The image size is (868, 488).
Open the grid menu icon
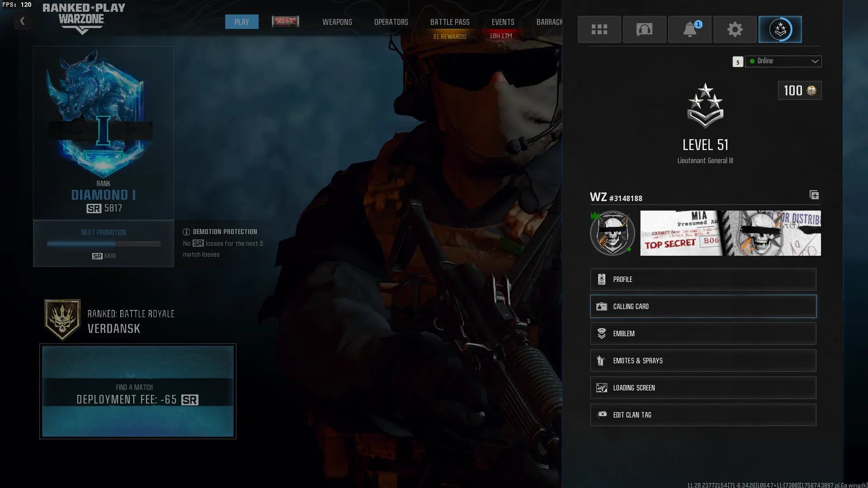click(x=599, y=29)
